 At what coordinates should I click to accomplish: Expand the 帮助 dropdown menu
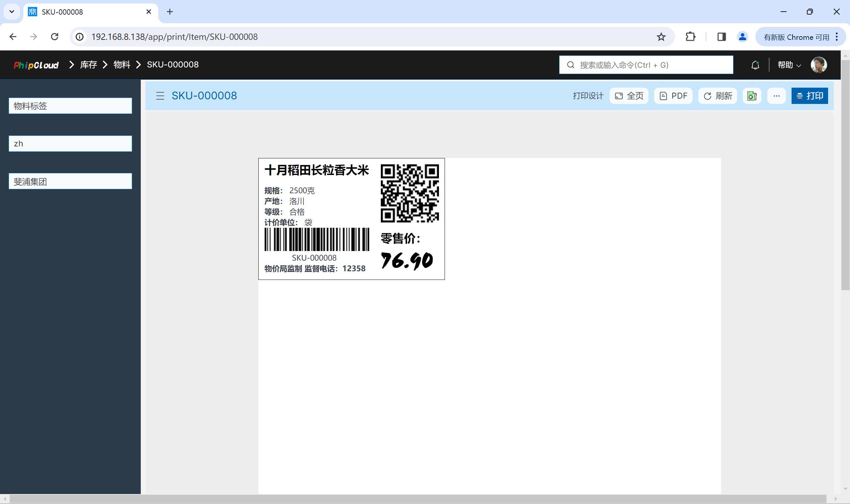point(789,65)
